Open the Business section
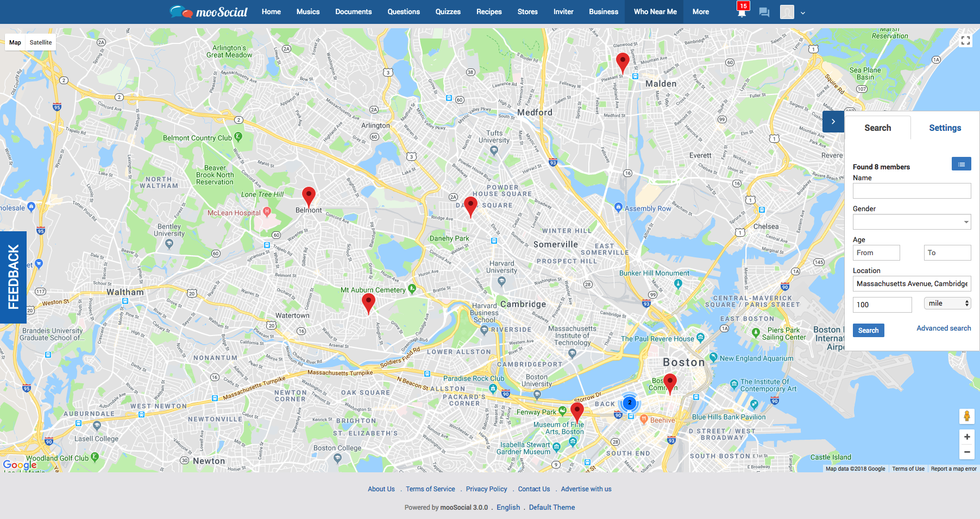 point(604,11)
